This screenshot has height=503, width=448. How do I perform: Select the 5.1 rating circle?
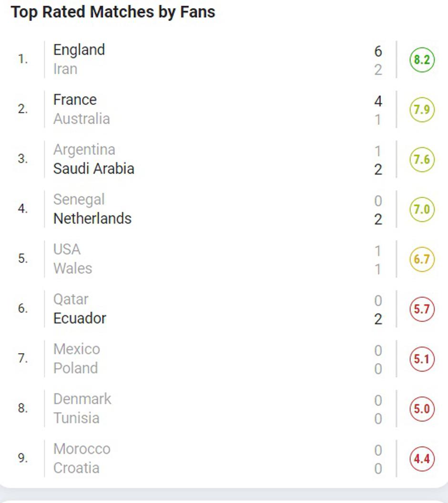tap(422, 359)
